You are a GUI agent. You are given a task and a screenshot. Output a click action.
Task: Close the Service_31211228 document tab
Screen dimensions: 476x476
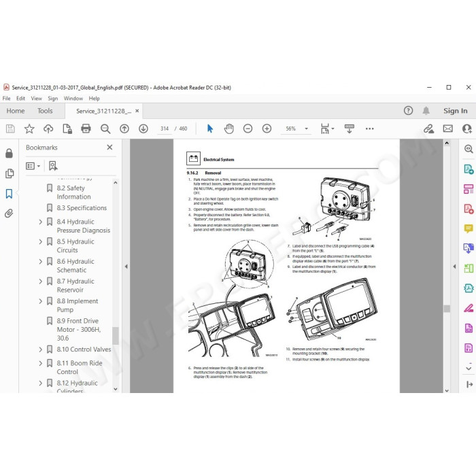[137, 111]
